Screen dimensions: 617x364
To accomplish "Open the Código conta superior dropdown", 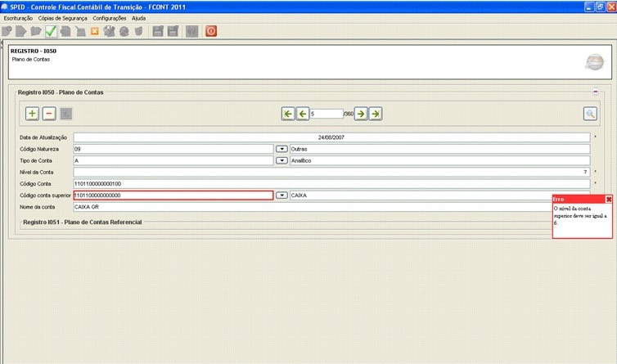I will click(281, 195).
